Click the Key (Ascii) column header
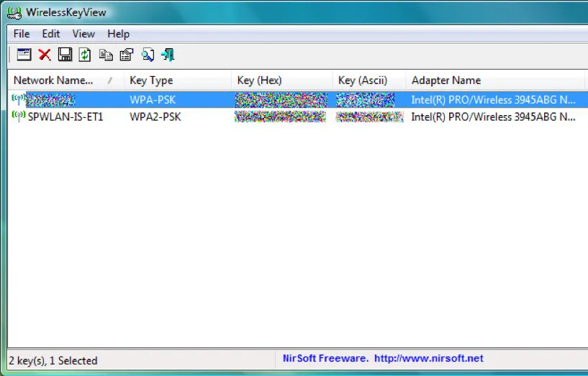 tap(363, 81)
